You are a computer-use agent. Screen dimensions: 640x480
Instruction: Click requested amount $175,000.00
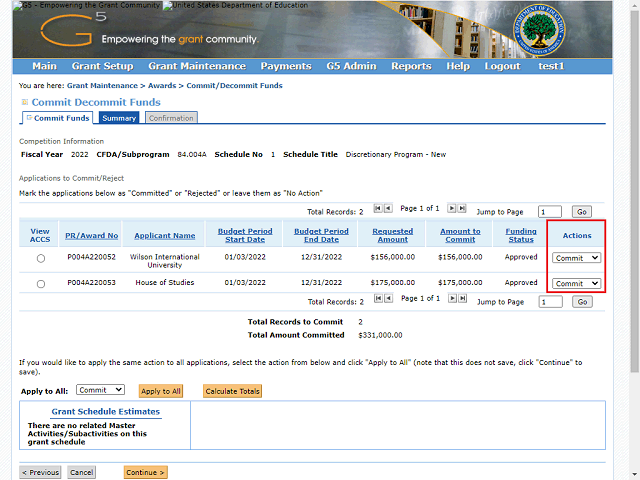click(393, 282)
